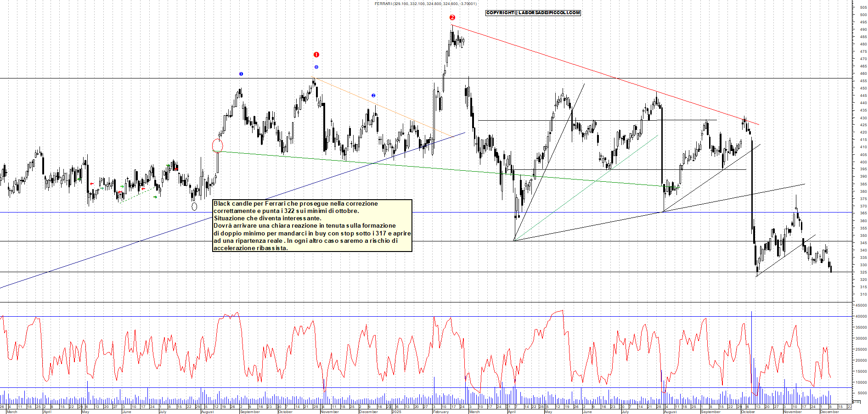Select the red descending trendline from the peak

tap(597, 72)
